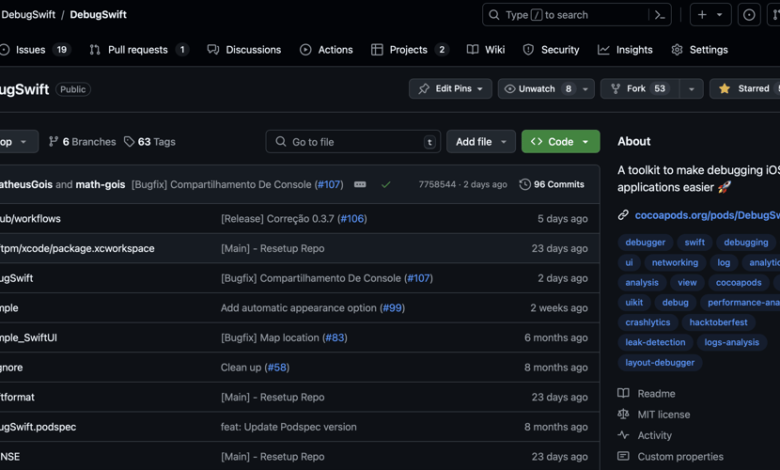This screenshot has height=470, width=780.
Task: Open 'feat: Update Podspec version' commit
Action: tap(289, 427)
